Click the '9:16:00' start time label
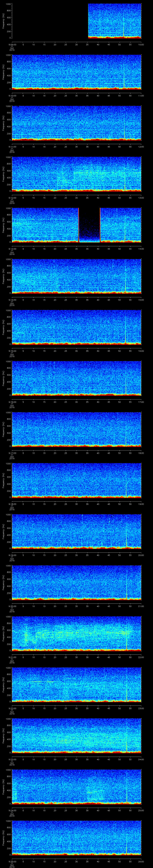153x868 pixels. 12,402
